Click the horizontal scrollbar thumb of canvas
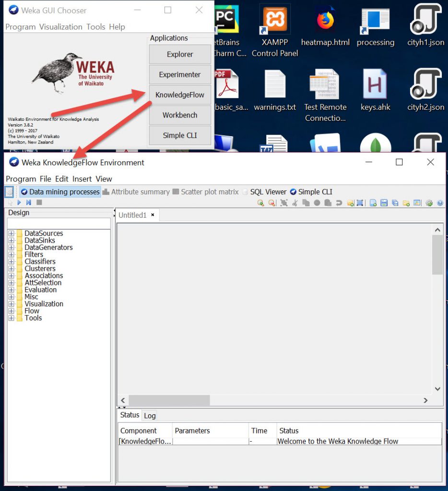This screenshot has height=491, width=448. click(169, 400)
